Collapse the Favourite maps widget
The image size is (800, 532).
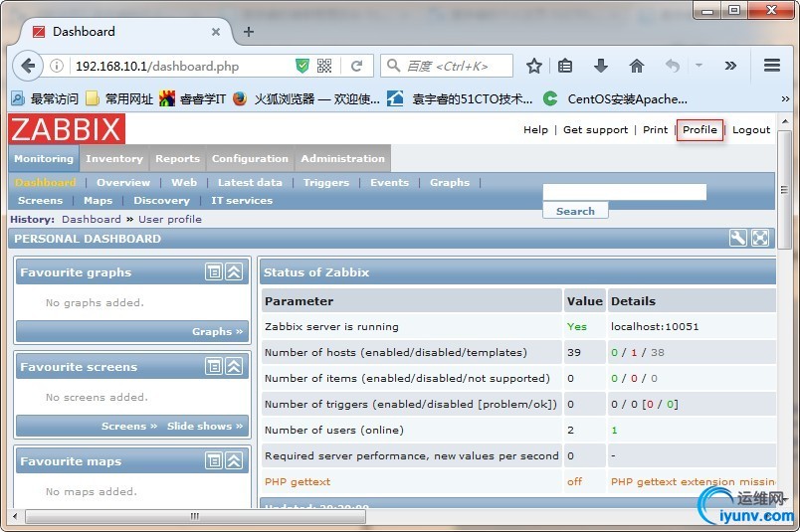pyautogui.click(x=234, y=460)
